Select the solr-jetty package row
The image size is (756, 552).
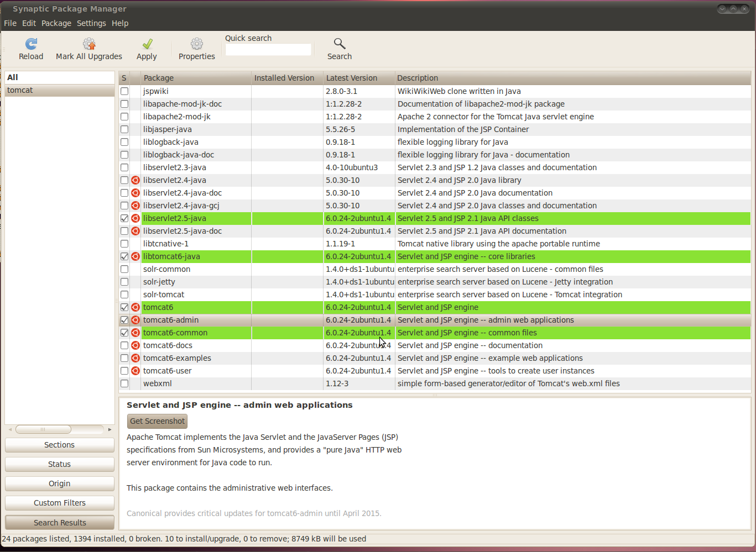(435, 282)
